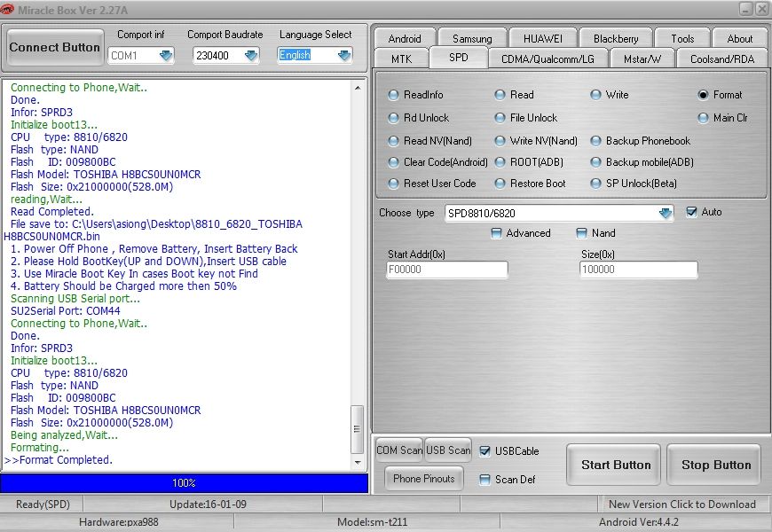Uncheck the USBCable checkbox
This screenshot has height=532, width=772.
click(x=484, y=451)
